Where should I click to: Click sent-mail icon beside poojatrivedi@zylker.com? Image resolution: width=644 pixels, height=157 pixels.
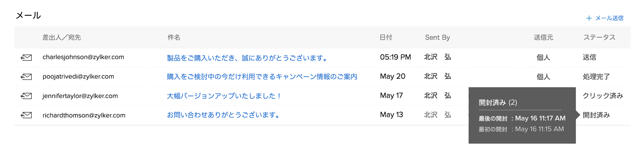26,77
